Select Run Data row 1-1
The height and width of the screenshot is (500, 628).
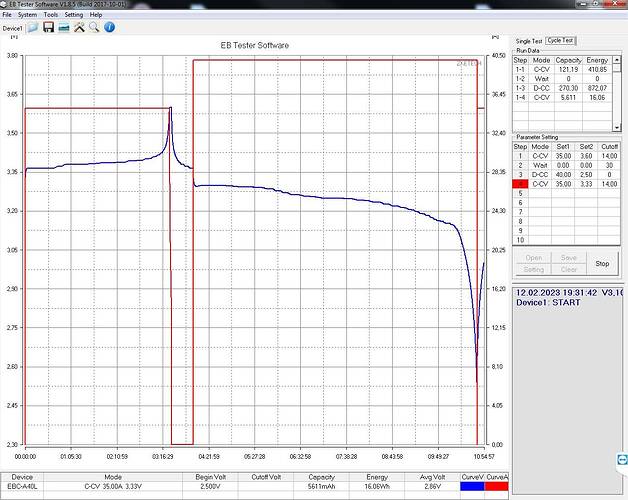pyautogui.click(x=562, y=69)
